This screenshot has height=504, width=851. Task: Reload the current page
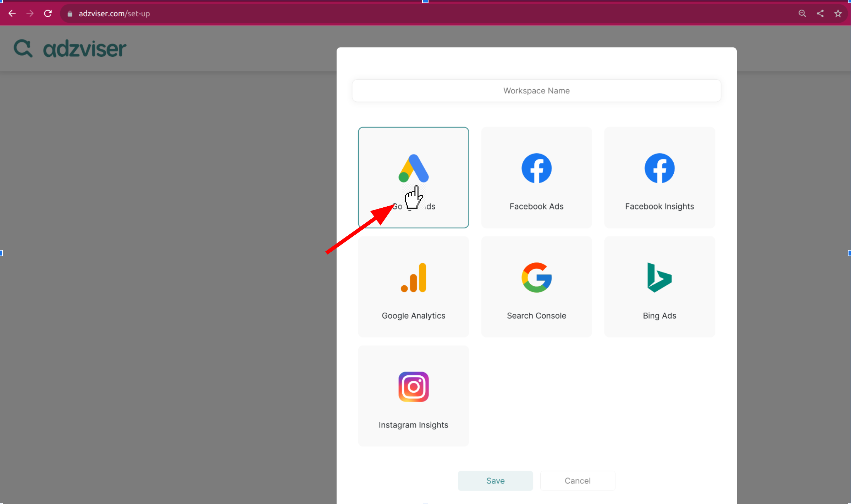pos(48,13)
